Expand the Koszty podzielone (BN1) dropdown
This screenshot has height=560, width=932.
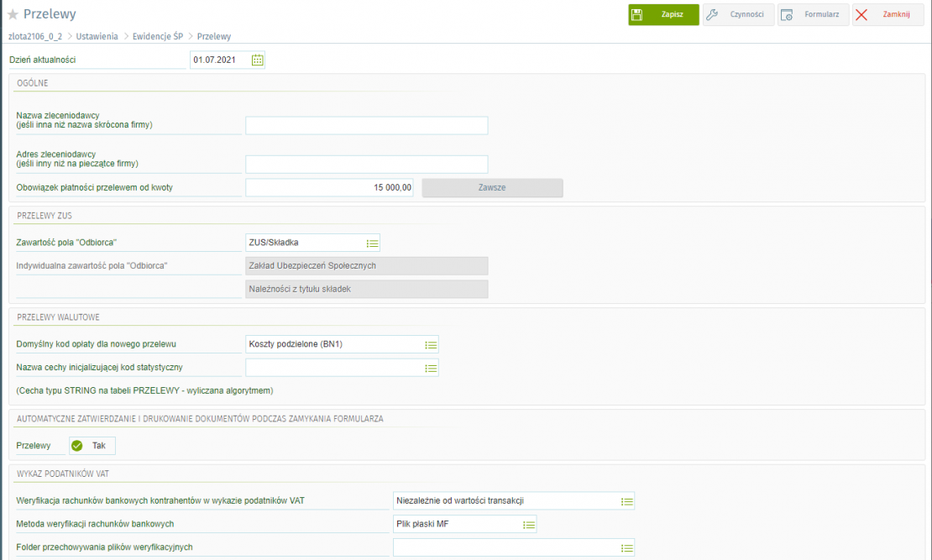pos(431,344)
